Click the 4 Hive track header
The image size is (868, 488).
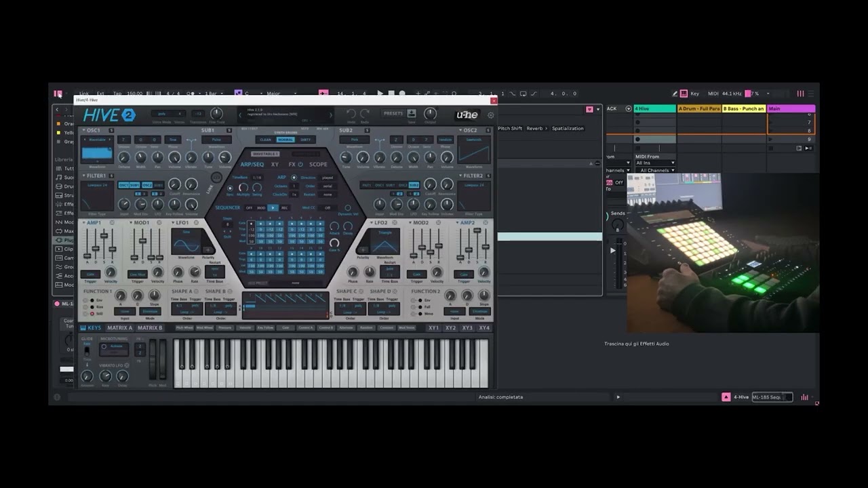pos(654,108)
